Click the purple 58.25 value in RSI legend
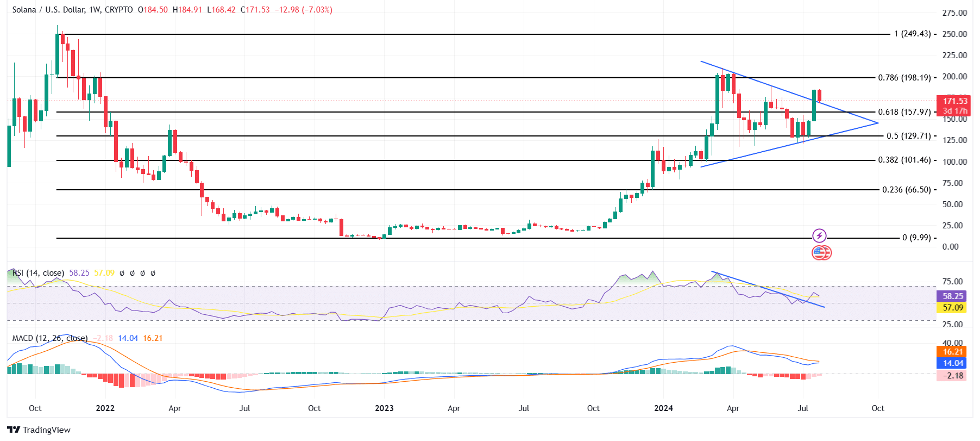The image size is (980, 441). pyautogui.click(x=79, y=273)
